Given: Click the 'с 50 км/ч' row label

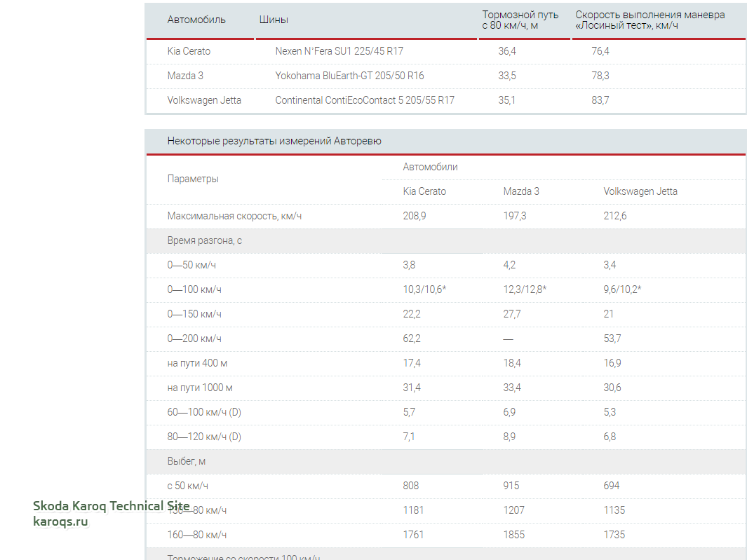Looking at the screenshot, I should pos(188,486).
